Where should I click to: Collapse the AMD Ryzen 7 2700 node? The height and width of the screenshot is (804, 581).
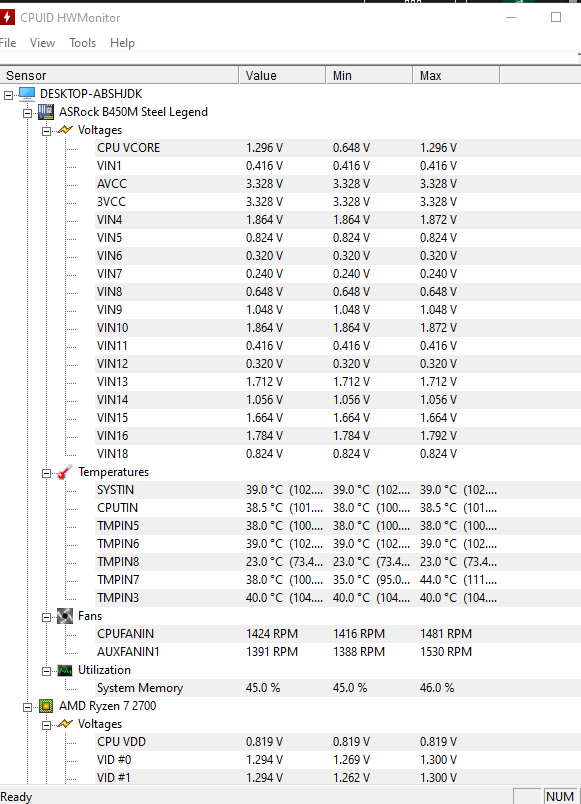point(27,707)
